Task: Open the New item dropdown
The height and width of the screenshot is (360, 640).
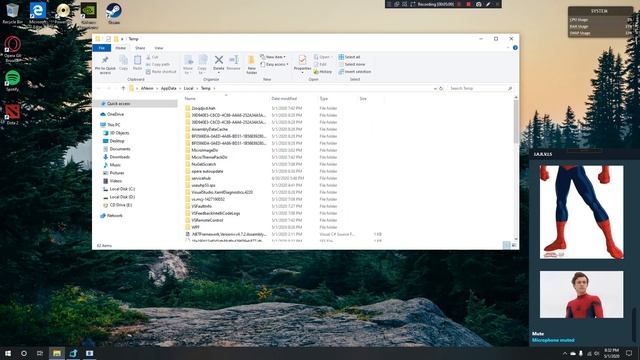Action: click(x=273, y=57)
